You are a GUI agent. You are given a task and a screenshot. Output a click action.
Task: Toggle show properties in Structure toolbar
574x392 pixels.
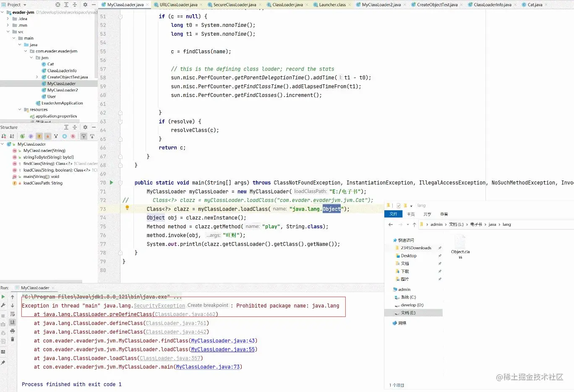point(31,136)
